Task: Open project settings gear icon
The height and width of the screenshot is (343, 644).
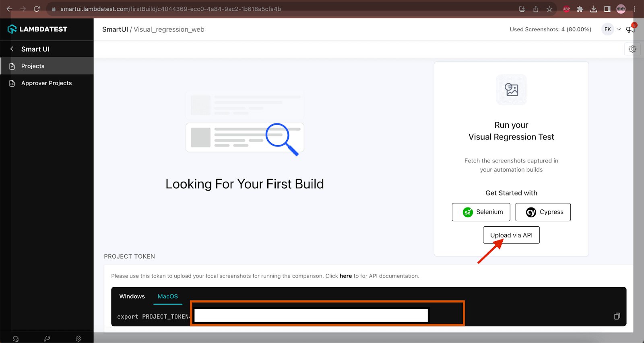Action: (x=632, y=49)
